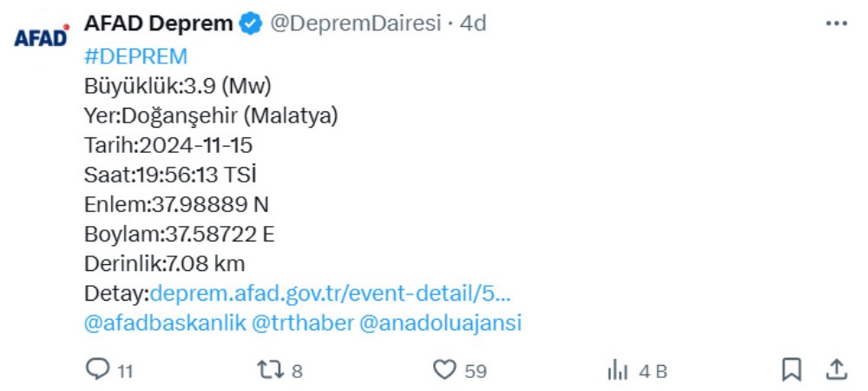
Task: Click the like count 59
Action: click(x=476, y=371)
